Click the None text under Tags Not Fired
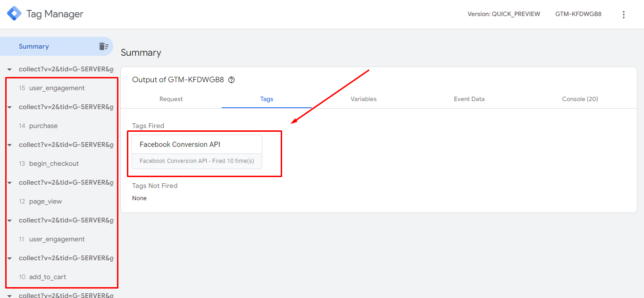The image size is (644, 298). pyautogui.click(x=139, y=198)
